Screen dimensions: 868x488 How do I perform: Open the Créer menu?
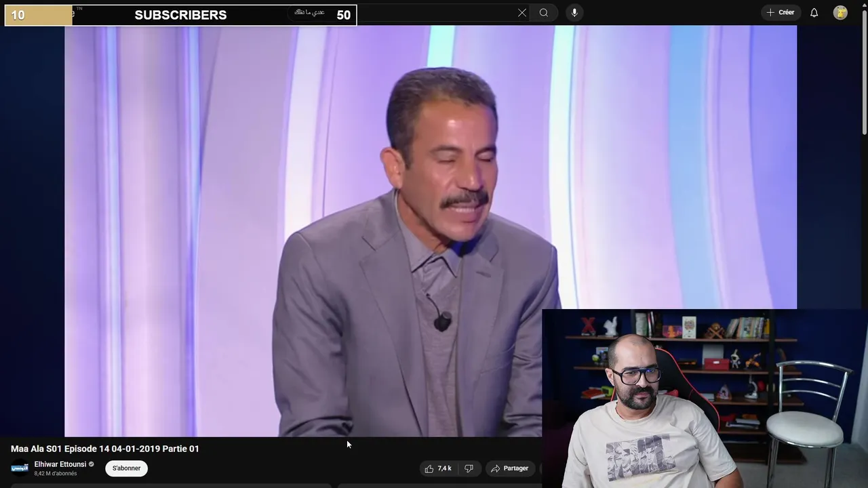click(781, 12)
